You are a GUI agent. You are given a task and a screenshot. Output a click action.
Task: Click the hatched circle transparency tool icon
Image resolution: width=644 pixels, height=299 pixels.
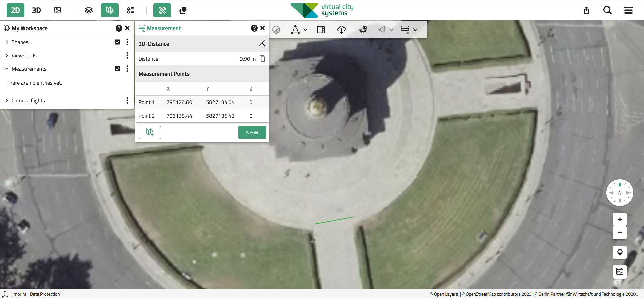click(x=276, y=30)
